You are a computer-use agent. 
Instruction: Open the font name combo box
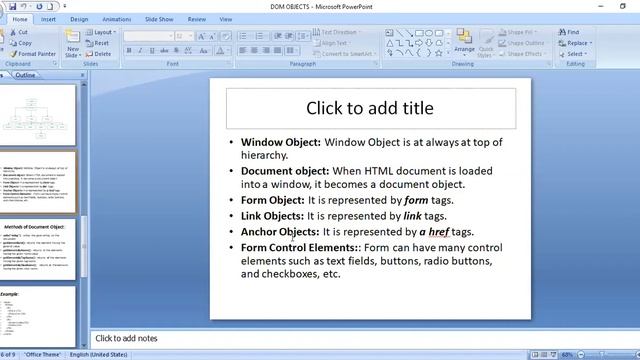tap(149, 36)
